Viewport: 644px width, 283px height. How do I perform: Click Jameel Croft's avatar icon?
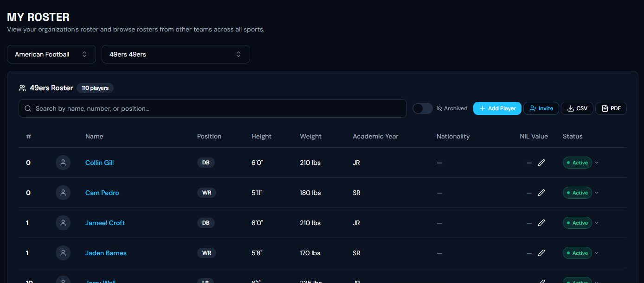pos(63,223)
